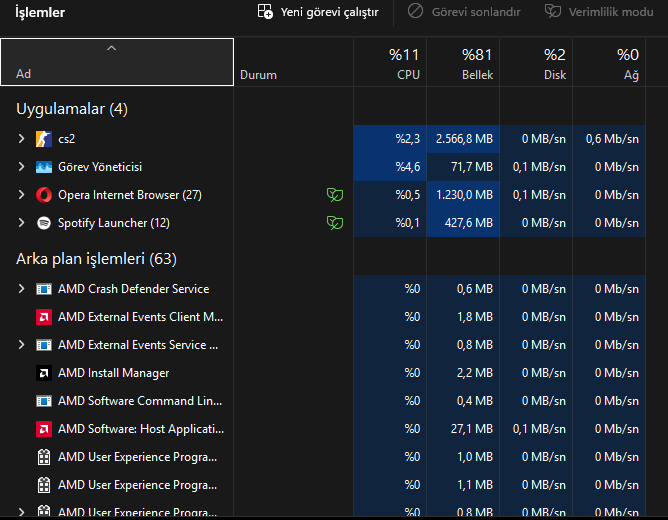Click the %2,3 CPU cell of cs2
Image resolution: width=668 pixels, height=520 pixels.
tap(390, 139)
